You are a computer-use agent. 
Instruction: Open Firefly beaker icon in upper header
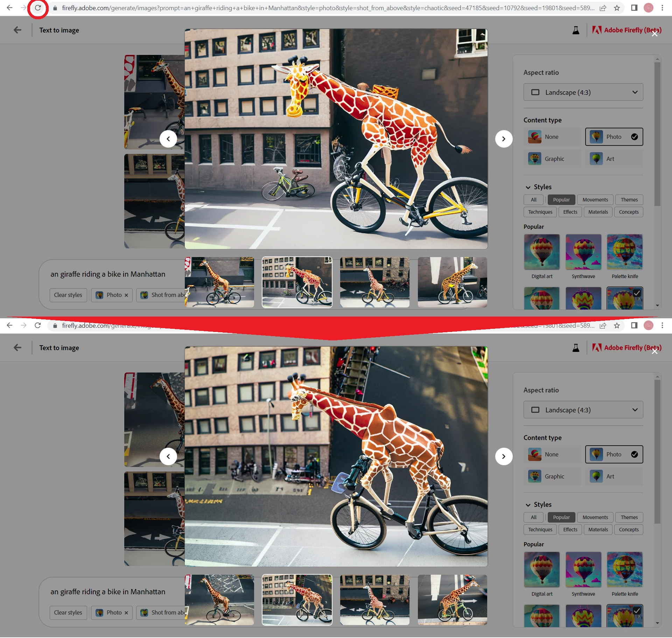(576, 30)
